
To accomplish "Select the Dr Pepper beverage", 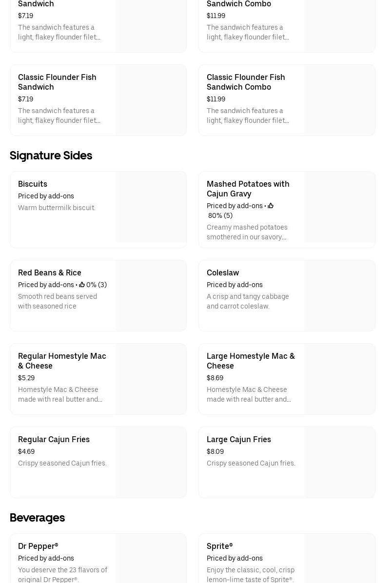I will tap(38, 546).
